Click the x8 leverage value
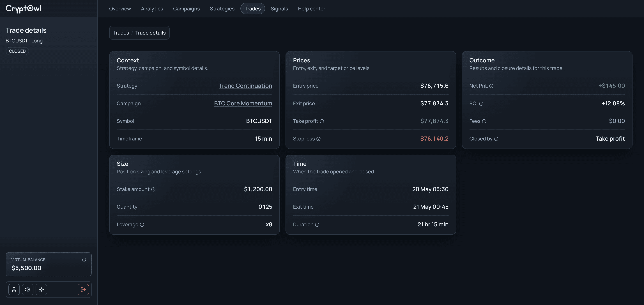The height and width of the screenshot is (305, 644). (269, 224)
